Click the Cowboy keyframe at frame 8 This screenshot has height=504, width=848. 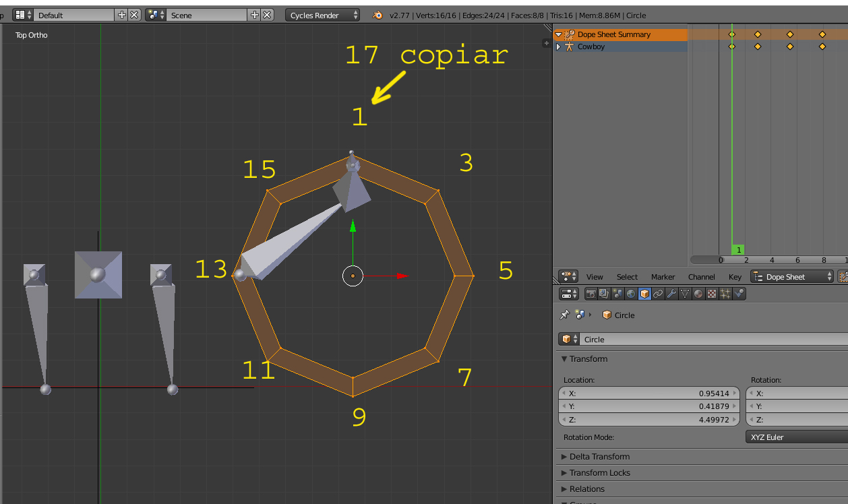[822, 46]
